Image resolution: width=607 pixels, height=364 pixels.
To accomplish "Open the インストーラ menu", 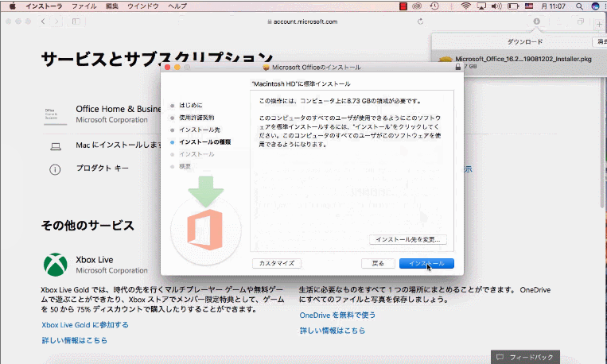I will pos(44,6).
